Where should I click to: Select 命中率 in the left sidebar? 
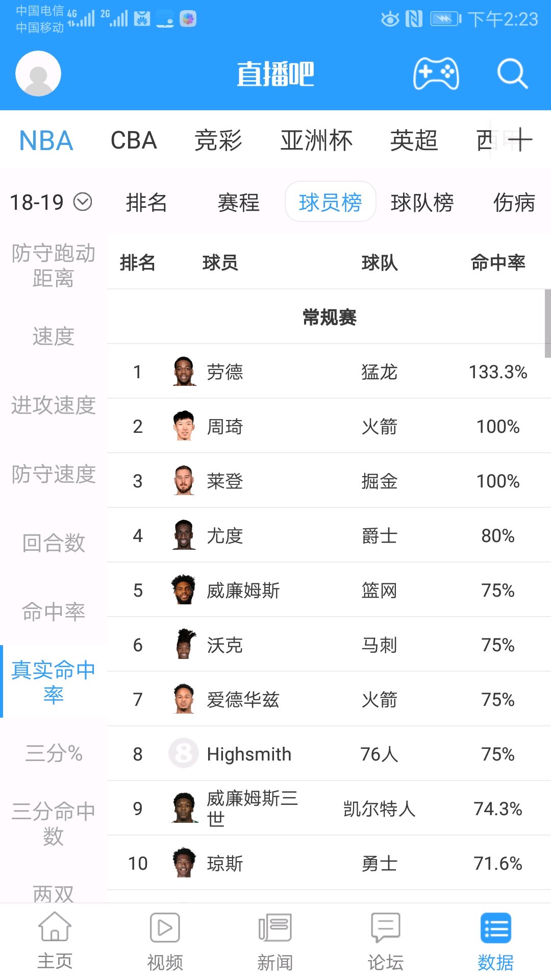(54, 611)
